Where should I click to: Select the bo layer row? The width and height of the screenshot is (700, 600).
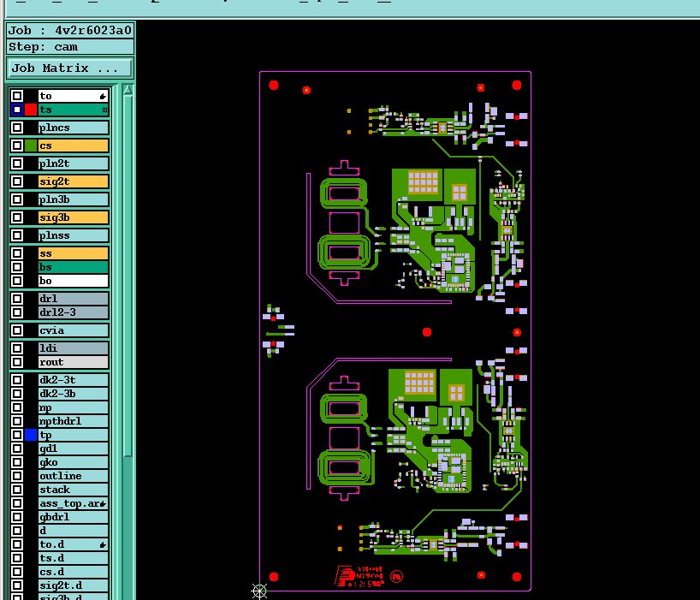pos(74,281)
